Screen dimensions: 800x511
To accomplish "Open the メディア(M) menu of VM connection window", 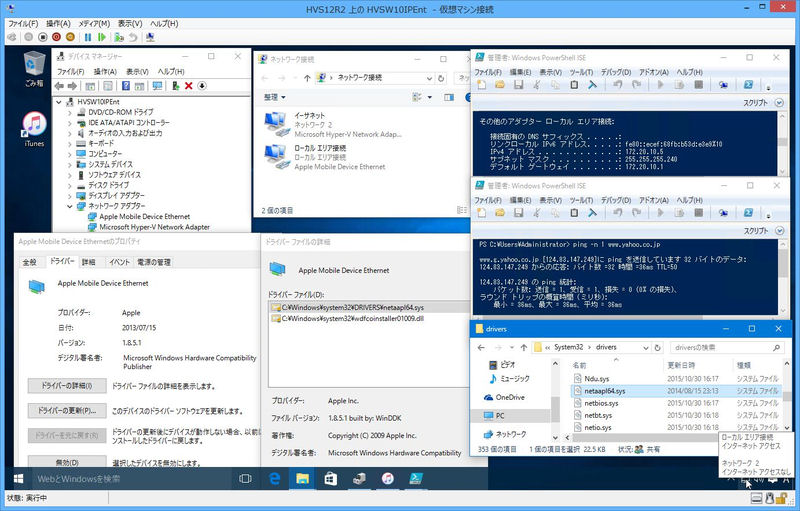I will tap(94, 23).
